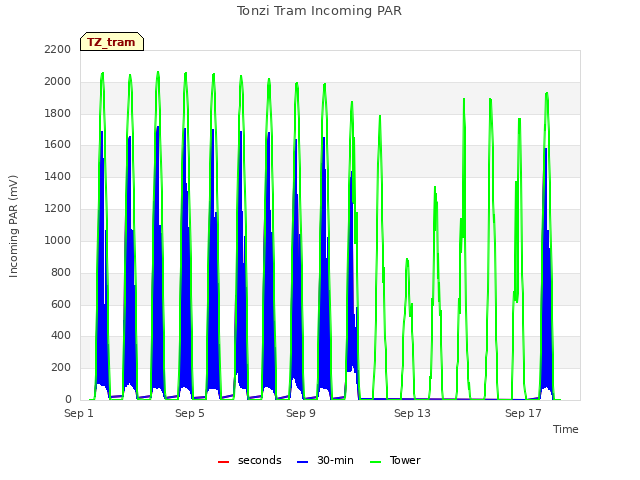Click the 1400 y-axis tick label

(58, 176)
